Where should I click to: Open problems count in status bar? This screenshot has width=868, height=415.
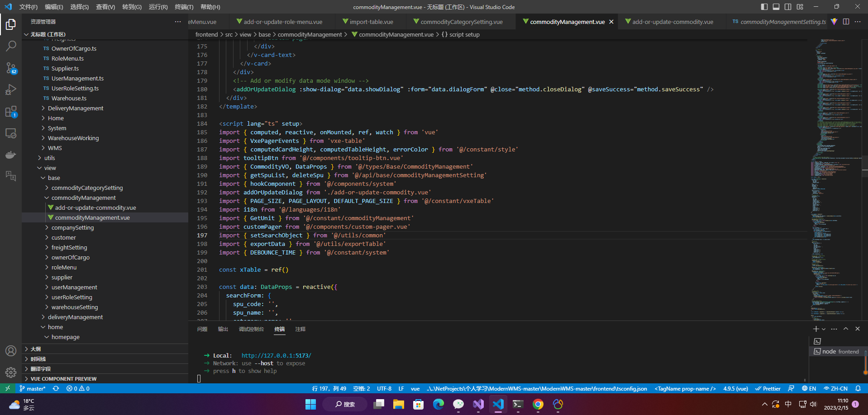tap(78, 388)
